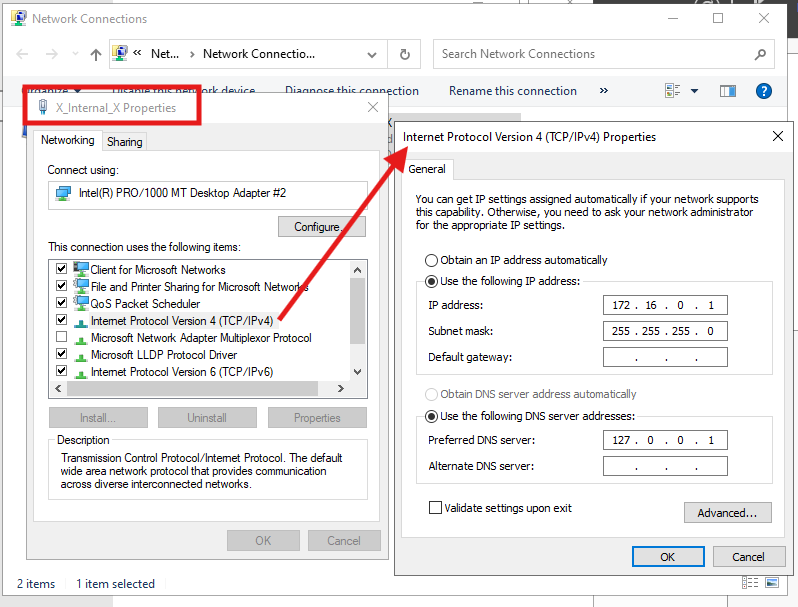Select the Multiplexor Protocol icon
The image size is (798, 607).
[x=80, y=339]
